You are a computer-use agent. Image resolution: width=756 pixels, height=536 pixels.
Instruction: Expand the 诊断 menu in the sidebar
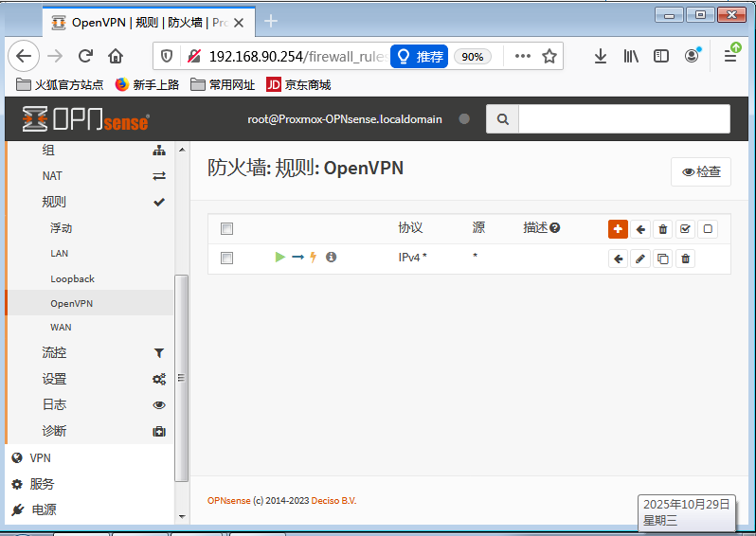[x=54, y=431]
